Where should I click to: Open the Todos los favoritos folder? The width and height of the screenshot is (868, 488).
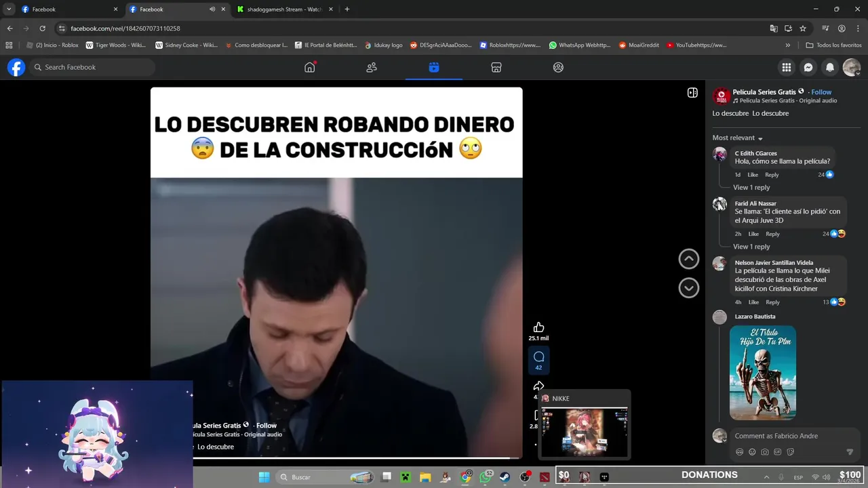pyautogui.click(x=833, y=45)
